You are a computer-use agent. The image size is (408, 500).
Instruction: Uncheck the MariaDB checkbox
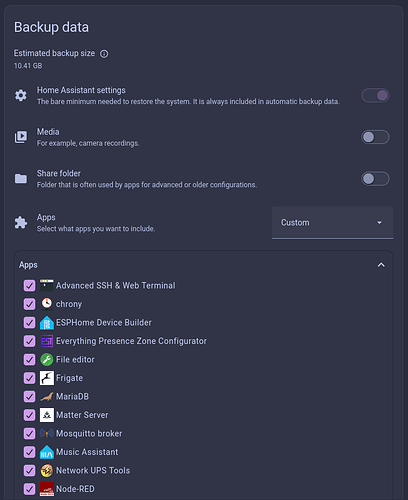point(29,397)
